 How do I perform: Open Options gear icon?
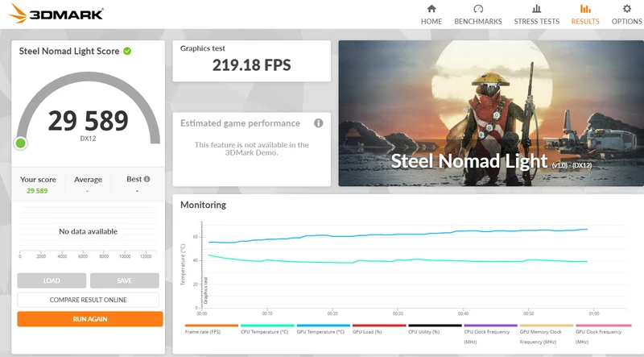(627, 9)
